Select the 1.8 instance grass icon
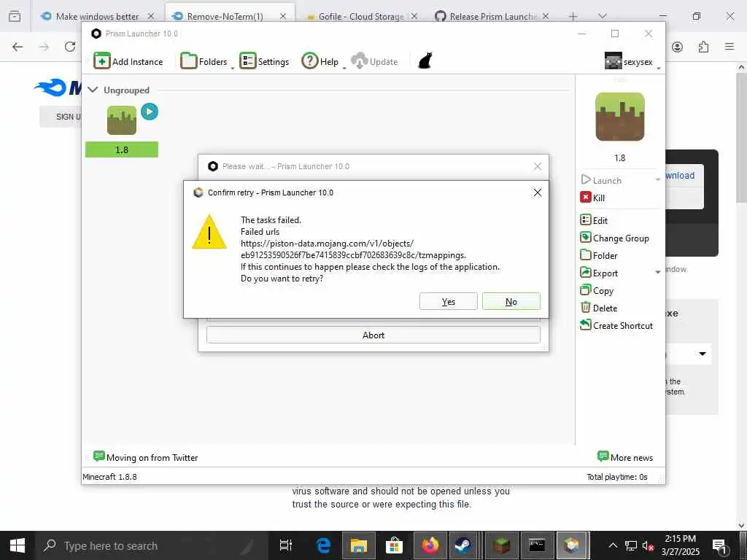The height and width of the screenshot is (560, 747). [x=122, y=120]
